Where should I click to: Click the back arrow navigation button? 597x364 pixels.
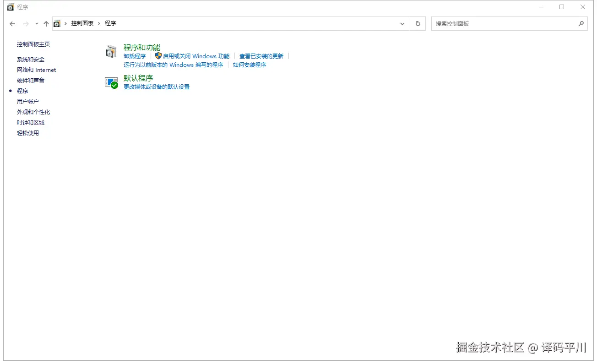click(x=12, y=24)
